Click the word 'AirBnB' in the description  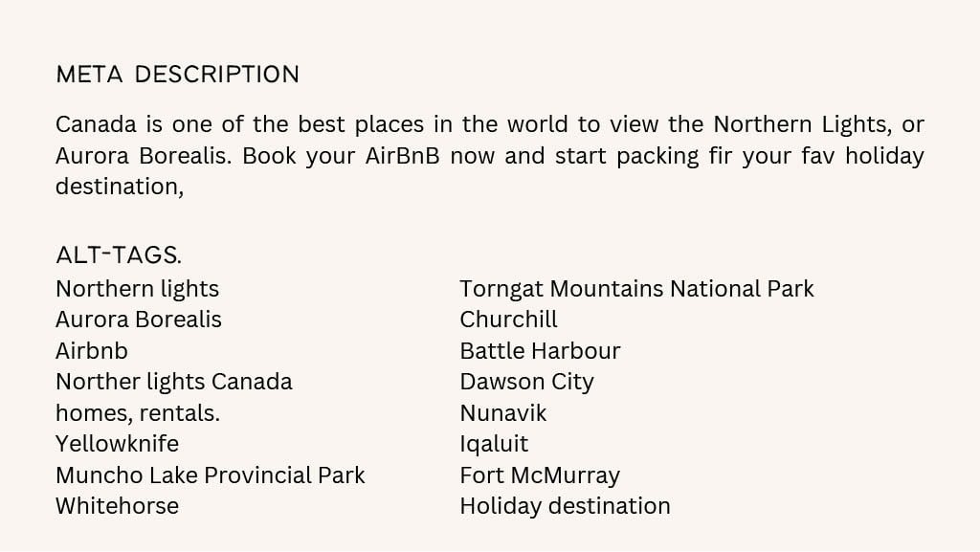402,156
